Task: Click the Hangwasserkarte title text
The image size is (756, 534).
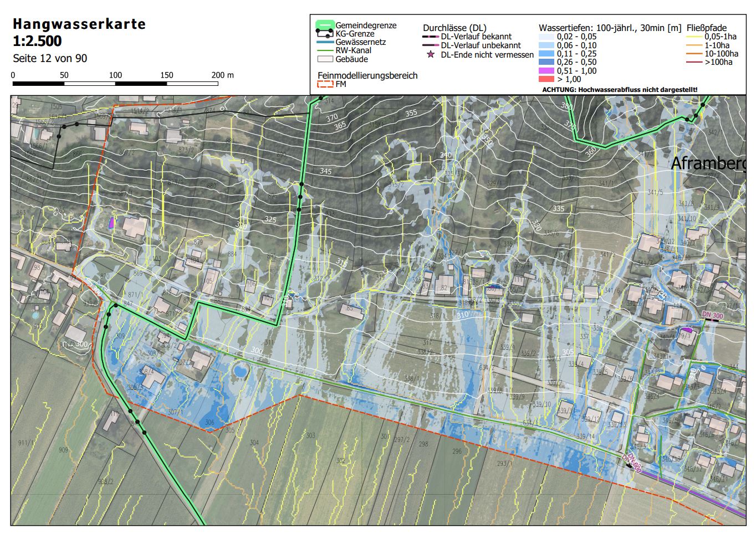Action: (x=79, y=24)
